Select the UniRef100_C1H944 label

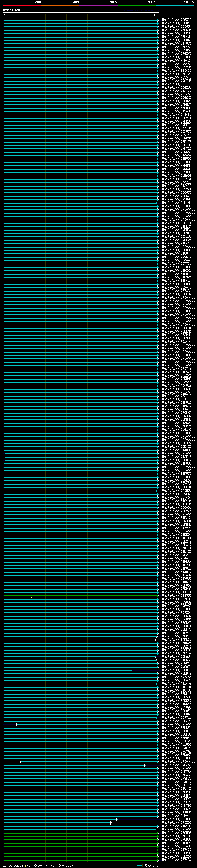coord(176,815)
